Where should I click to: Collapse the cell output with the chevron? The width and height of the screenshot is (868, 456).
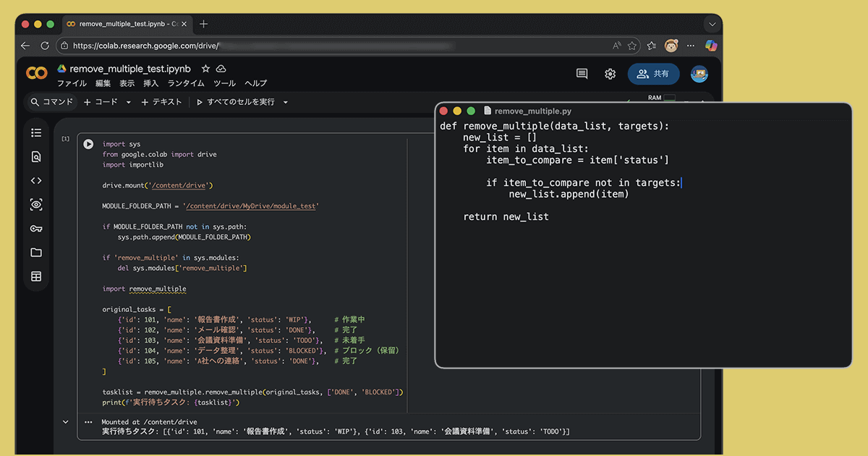(65, 421)
